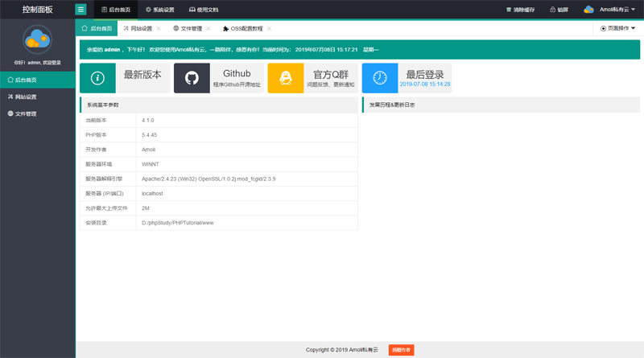The width and height of the screenshot is (644, 358).
Task: Click the blue clock icon
Action: click(380, 78)
